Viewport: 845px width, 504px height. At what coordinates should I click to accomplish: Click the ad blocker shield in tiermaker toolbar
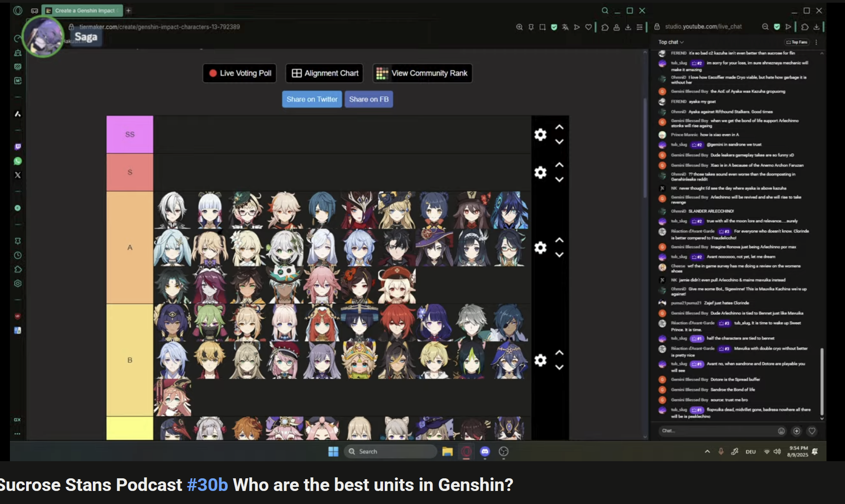[554, 27]
